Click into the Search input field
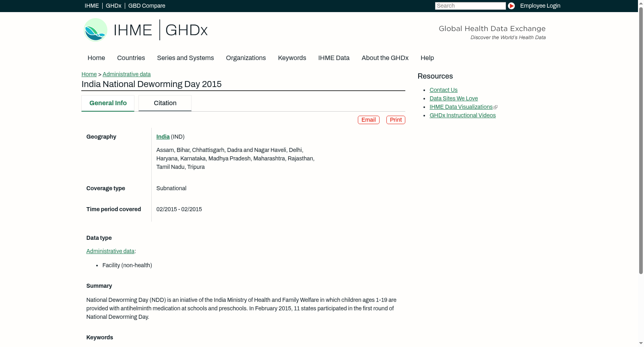The width and height of the screenshot is (644, 347). pyautogui.click(x=470, y=6)
